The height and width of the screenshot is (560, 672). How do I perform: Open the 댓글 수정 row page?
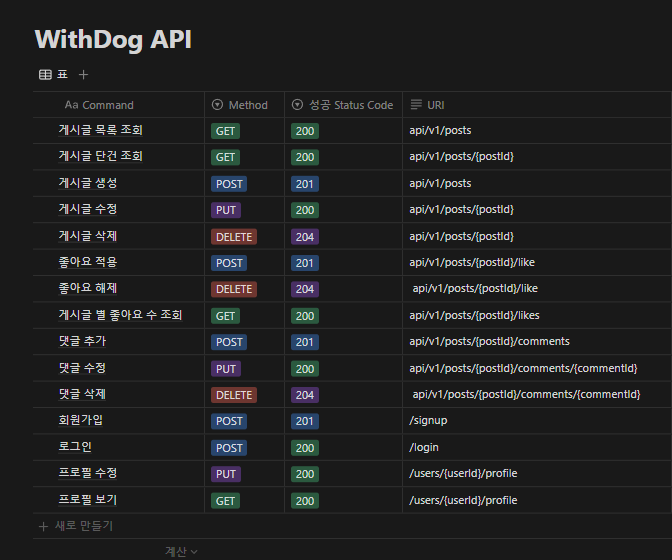coord(82,368)
